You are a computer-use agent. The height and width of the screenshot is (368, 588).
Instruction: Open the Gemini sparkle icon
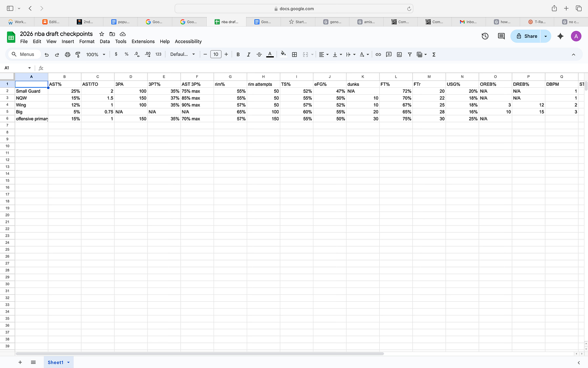click(x=560, y=36)
